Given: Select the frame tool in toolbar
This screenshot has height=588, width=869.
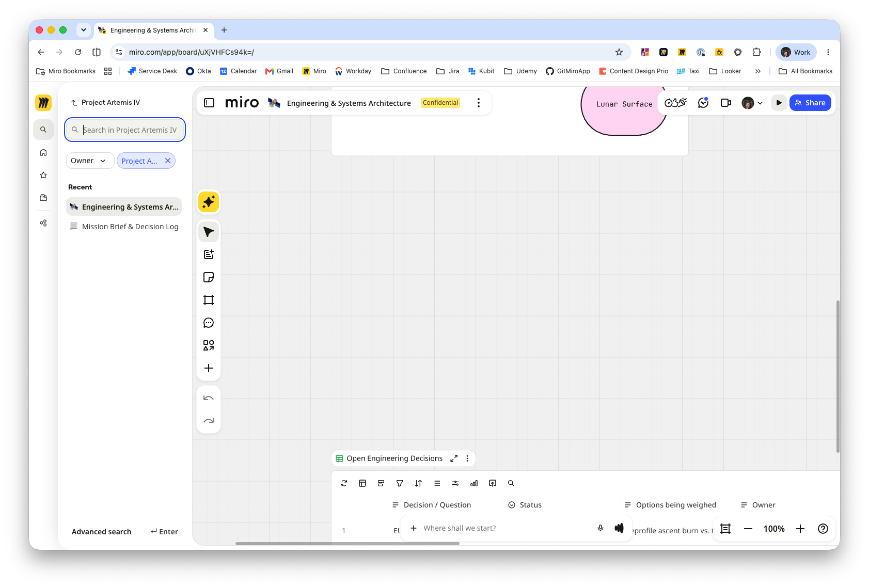Looking at the screenshot, I should pyautogui.click(x=209, y=300).
